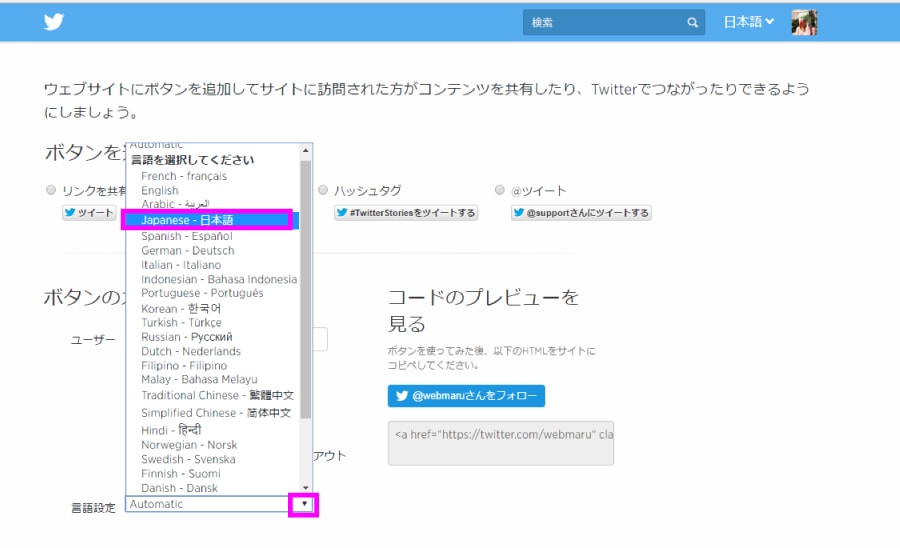This screenshot has width=900, height=548.
Task: Choose Arabic from the language list
Action: pos(212,204)
